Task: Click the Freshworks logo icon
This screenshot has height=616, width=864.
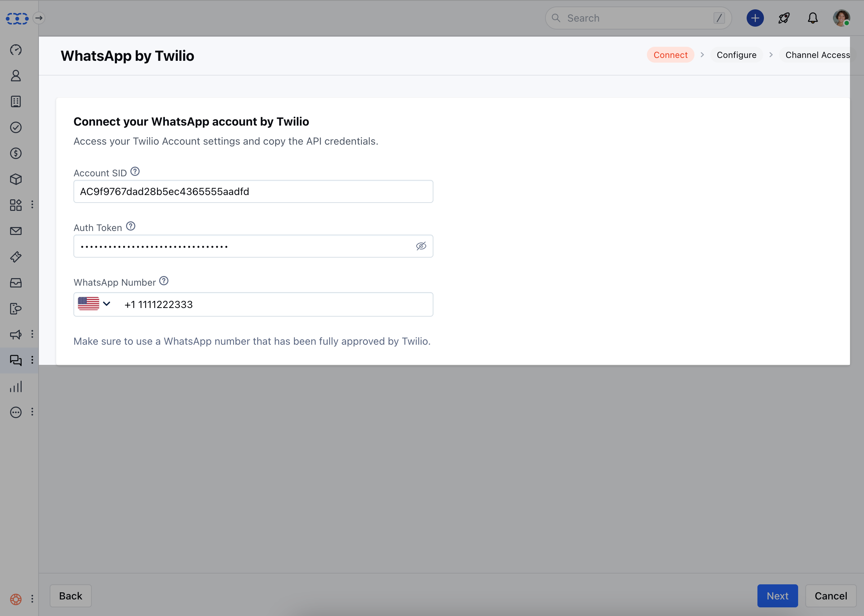Action: [17, 18]
